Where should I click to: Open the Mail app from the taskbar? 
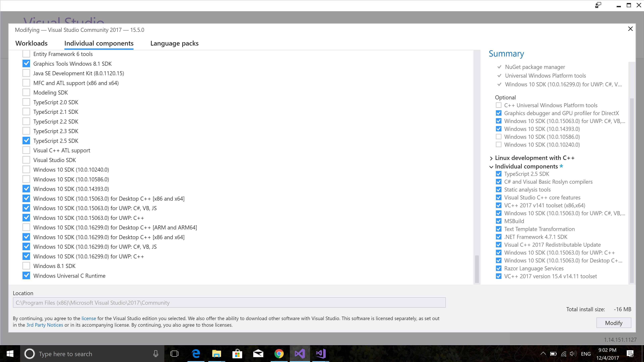point(258,354)
